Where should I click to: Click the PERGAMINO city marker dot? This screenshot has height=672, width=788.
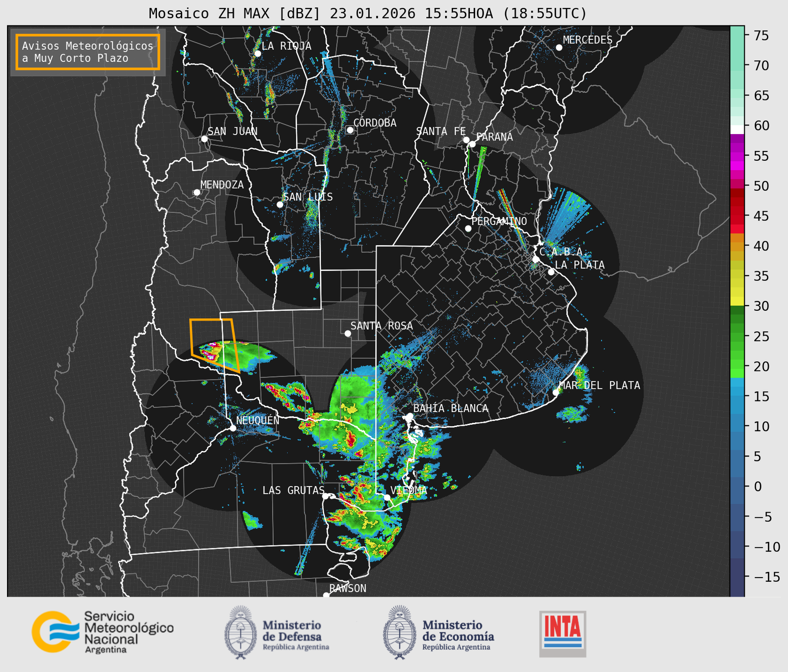coord(468,229)
